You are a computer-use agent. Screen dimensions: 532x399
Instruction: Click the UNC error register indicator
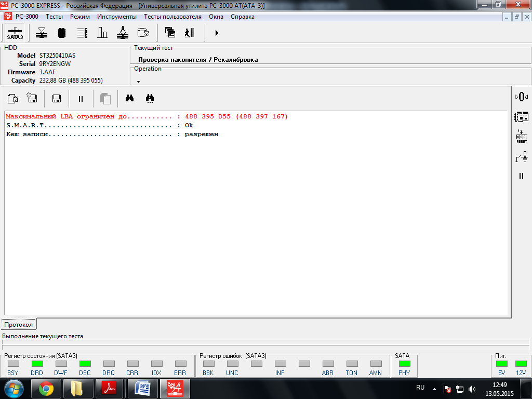(x=232, y=364)
